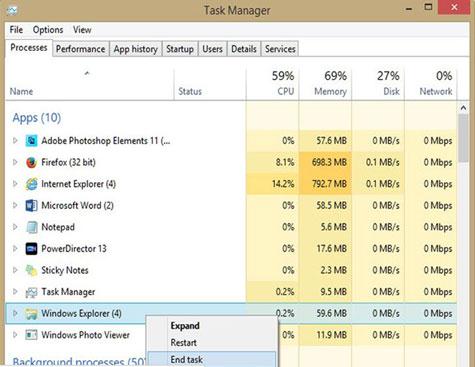This screenshot has height=367, width=475.
Task: Open the Startup tab
Action: (180, 49)
